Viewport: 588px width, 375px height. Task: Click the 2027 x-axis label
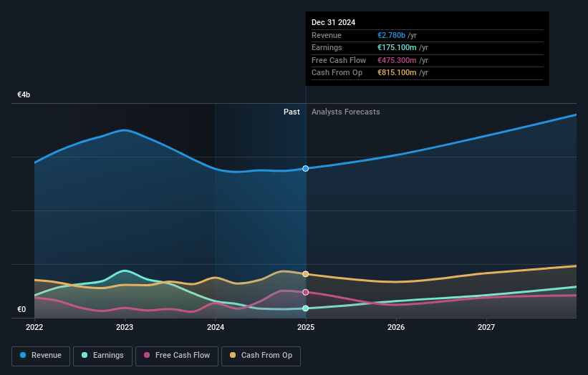tap(486, 328)
